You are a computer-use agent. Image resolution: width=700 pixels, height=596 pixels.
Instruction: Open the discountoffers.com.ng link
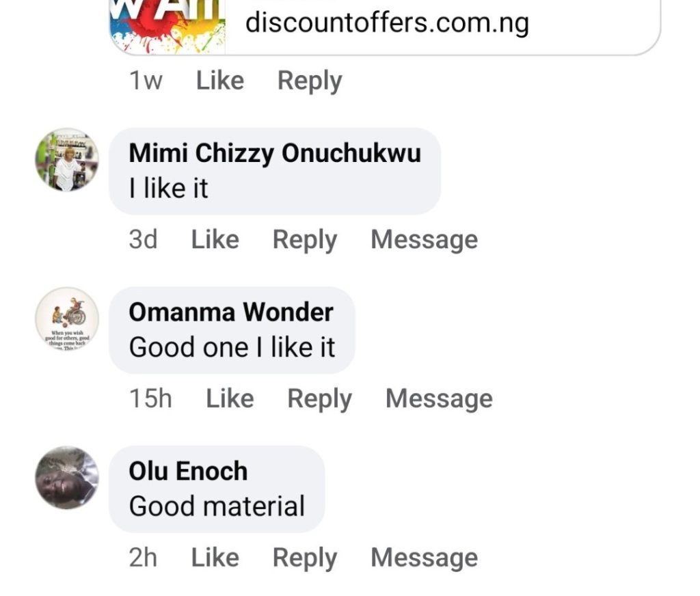[x=387, y=23]
